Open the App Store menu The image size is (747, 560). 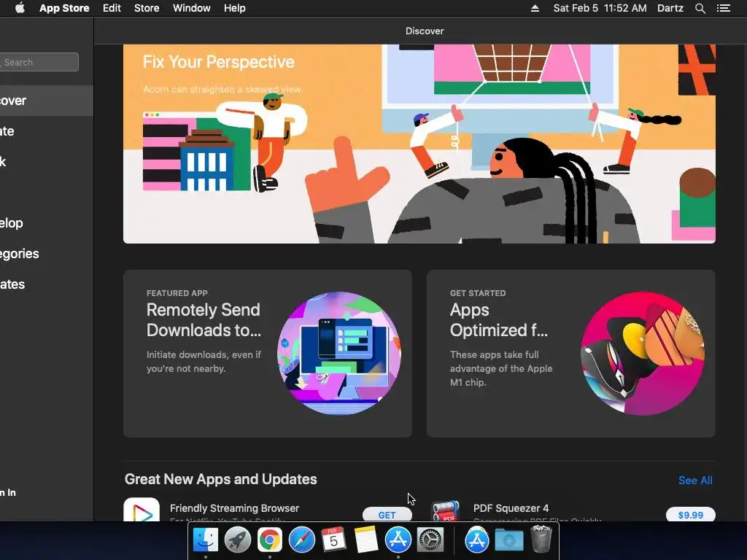pos(64,8)
